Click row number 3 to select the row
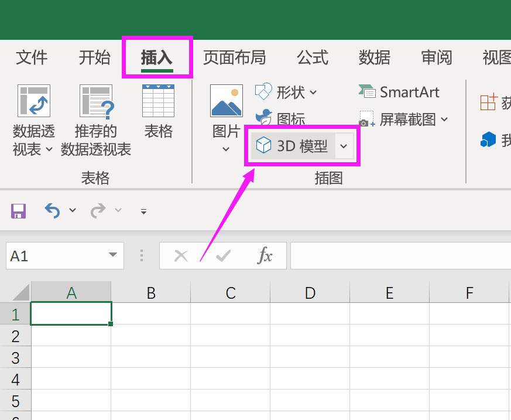Image resolution: width=511 pixels, height=420 pixels. pyautogui.click(x=16, y=357)
